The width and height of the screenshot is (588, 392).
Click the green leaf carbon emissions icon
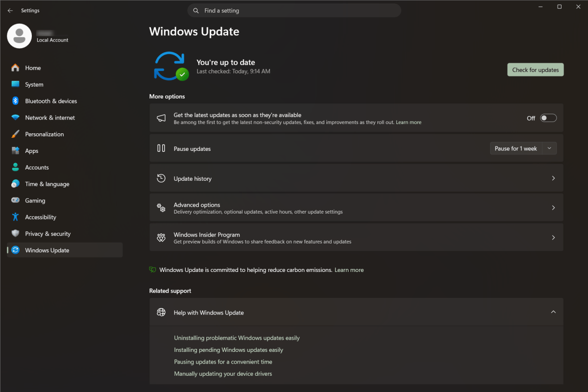click(153, 269)
